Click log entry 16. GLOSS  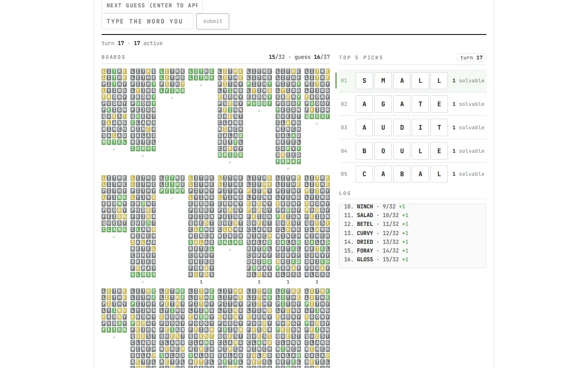click(376, 259)
